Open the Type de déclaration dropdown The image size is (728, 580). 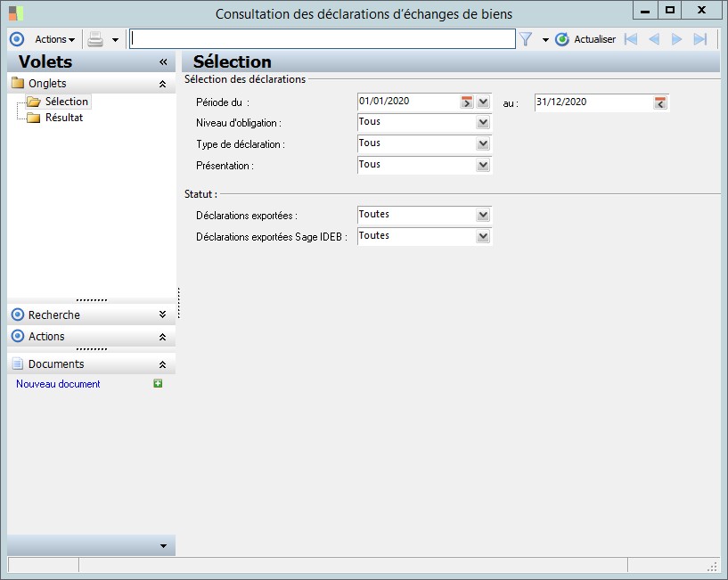(483, 144)
